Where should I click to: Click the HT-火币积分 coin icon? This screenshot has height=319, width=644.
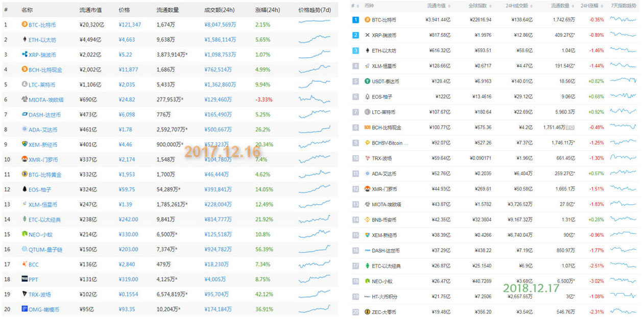(368, 297)
